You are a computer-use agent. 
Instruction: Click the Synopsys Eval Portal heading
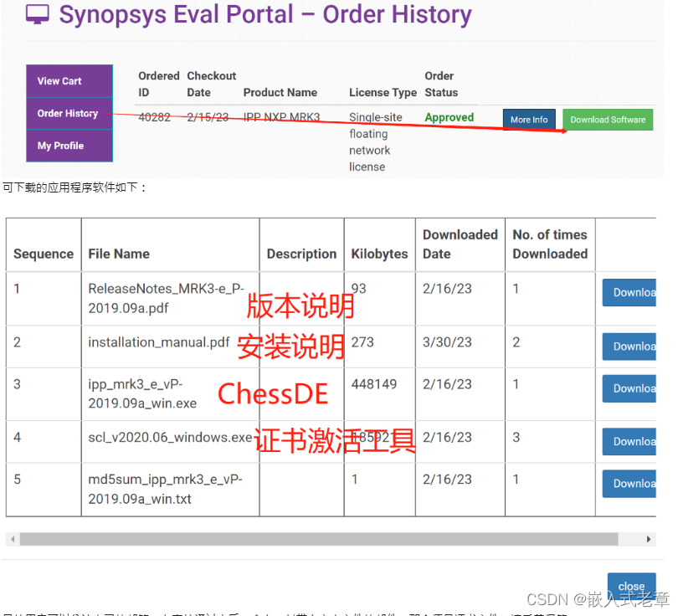coord(265,14)
